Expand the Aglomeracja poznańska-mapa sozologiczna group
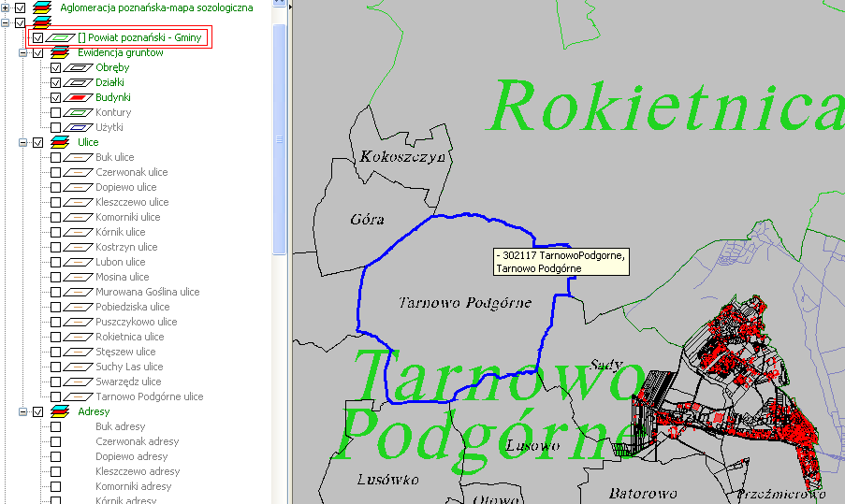 pos(6,7)
